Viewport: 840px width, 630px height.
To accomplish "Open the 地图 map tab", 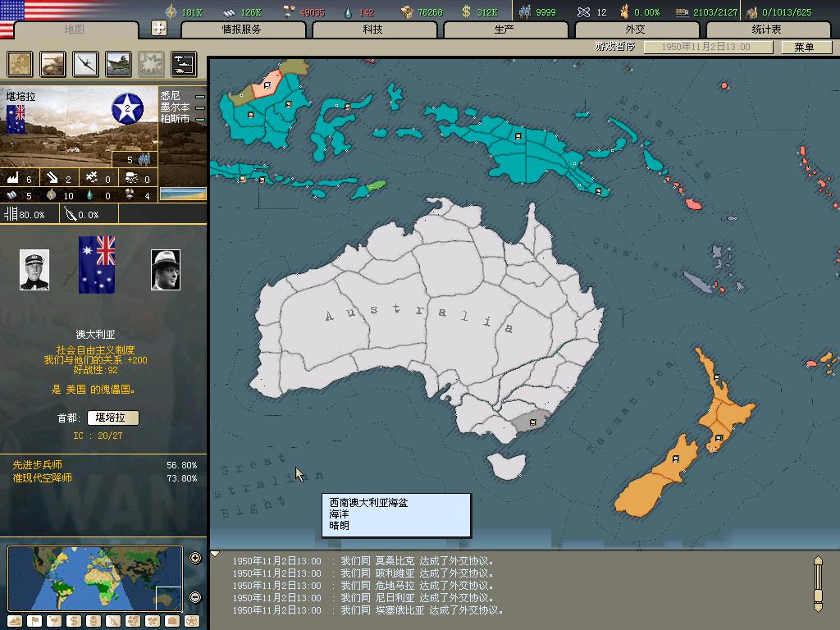I will coord(75,30).
